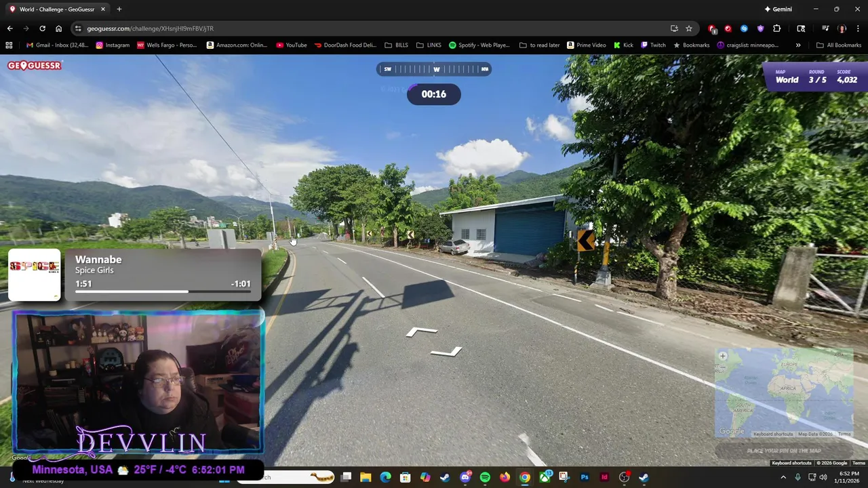The image size is (868, 488).
Task: Bookmark this page with the star
Action: pyautogui.click(x=689, y=28)
